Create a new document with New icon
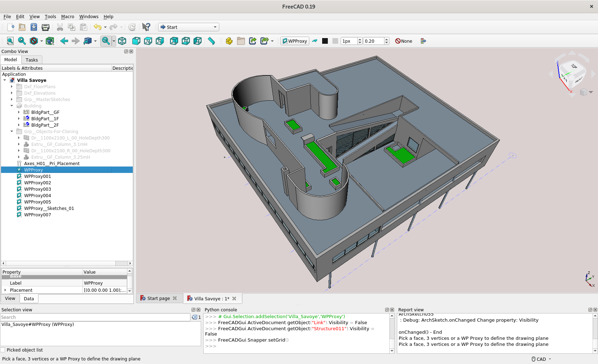 tap(10, 27)
